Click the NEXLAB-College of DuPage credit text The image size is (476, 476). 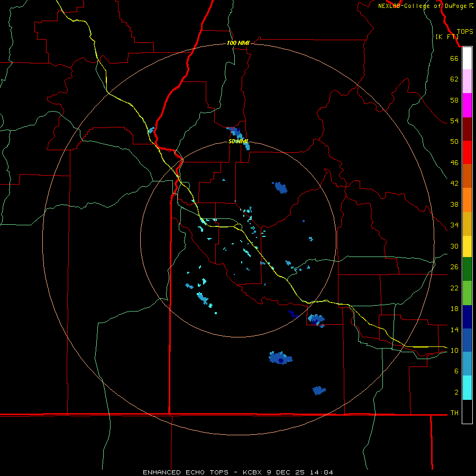[x=425, y=6]
